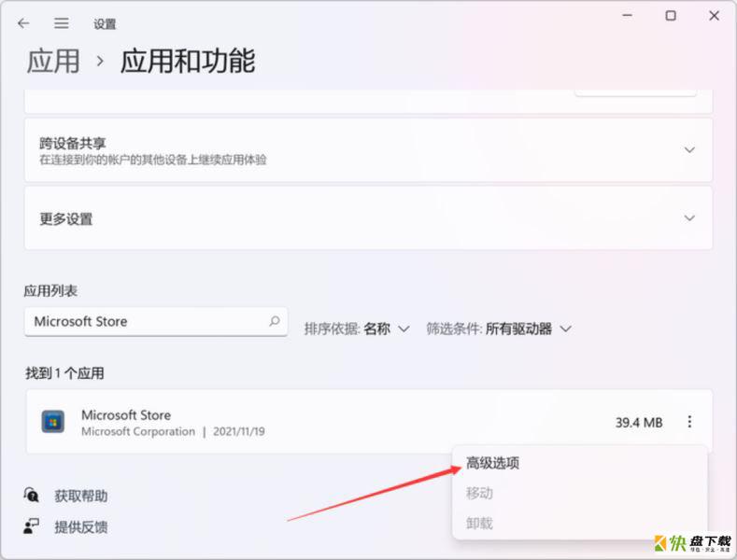Click the 应用 breadcrumb link

click(53, 61)
